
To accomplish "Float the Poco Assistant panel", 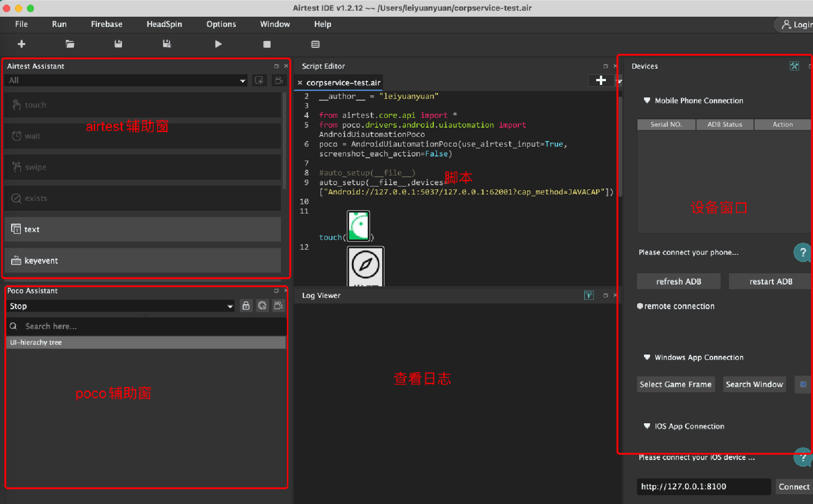I will [276, 291].
